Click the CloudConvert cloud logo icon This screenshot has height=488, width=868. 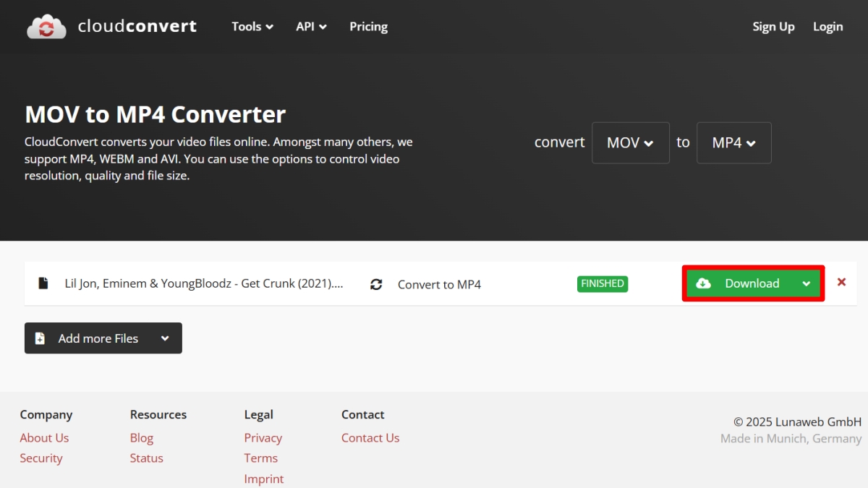tap(46, 27)
